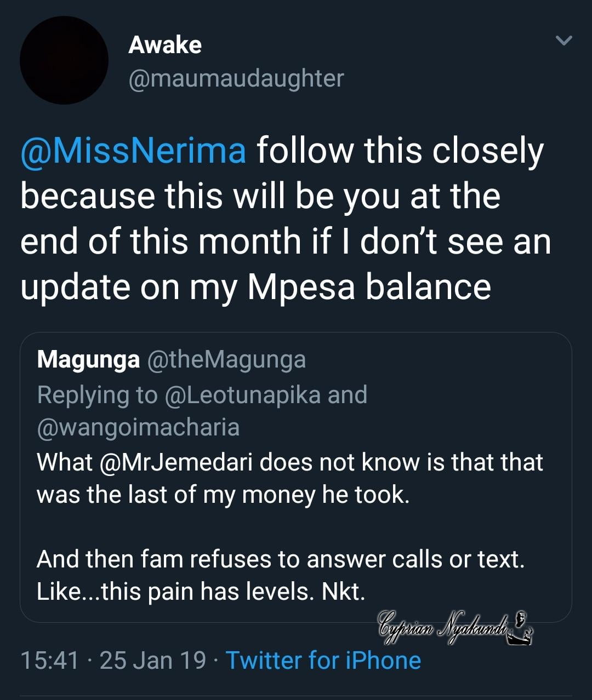This screenshot has width=592, height=700.
Task: Click the 'Replying to' label in quote
Action: [97, 394]
